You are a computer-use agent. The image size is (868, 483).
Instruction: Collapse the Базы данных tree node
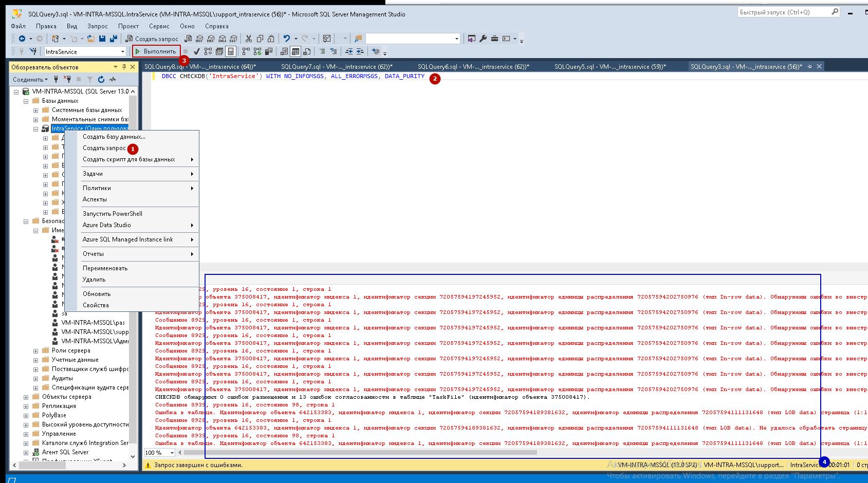coord(26,101)
